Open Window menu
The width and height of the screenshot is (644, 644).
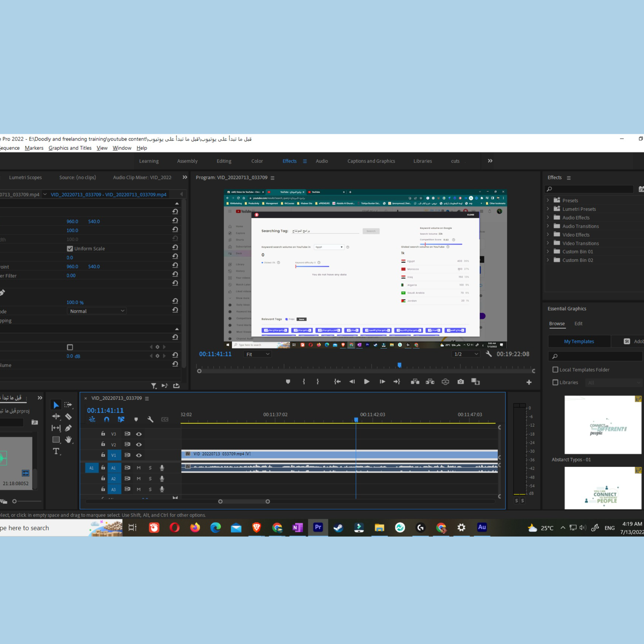pos(122,148)
